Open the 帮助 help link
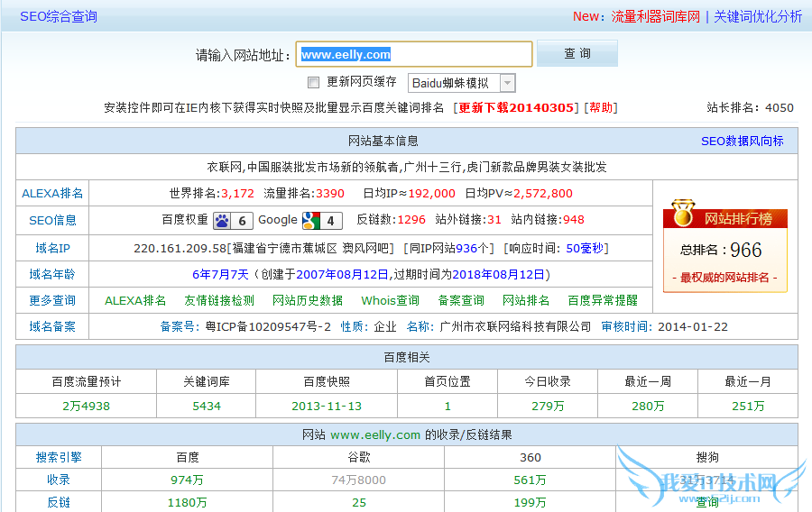Screen dimensions: 812x512 tap(601, 108)
